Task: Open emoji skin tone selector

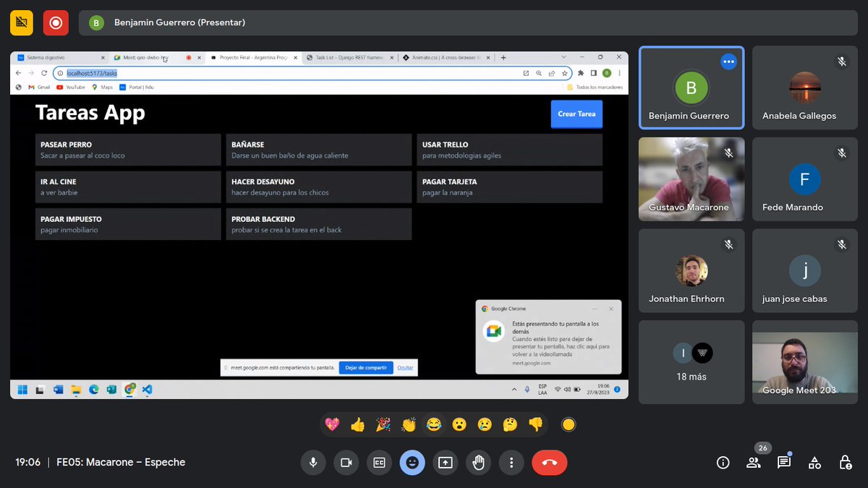Action: 569,424
